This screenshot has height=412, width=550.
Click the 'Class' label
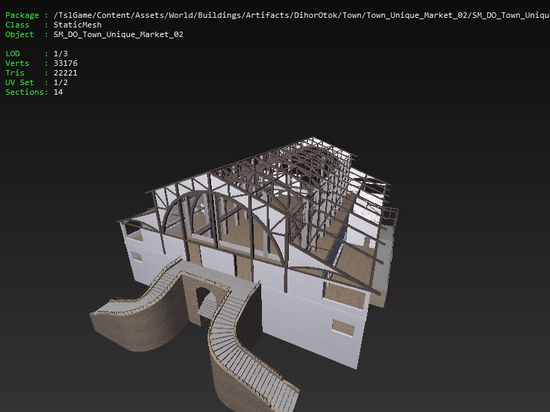[x=17, y=25]
